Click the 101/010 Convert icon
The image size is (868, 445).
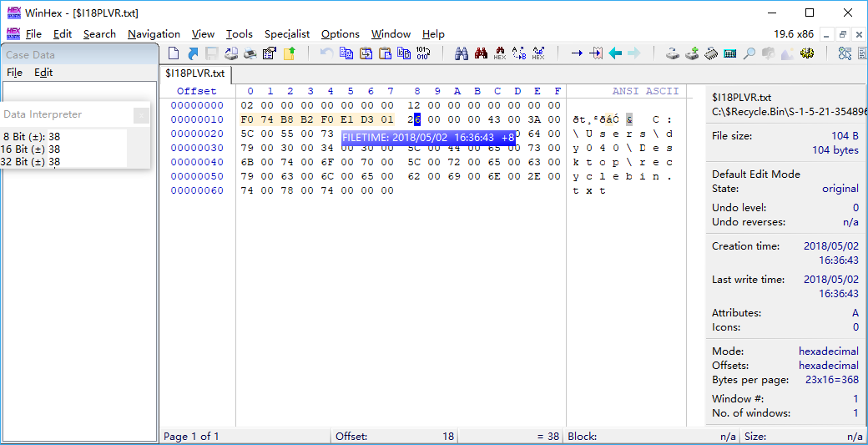pyautogui.click(x=423, y=53)
